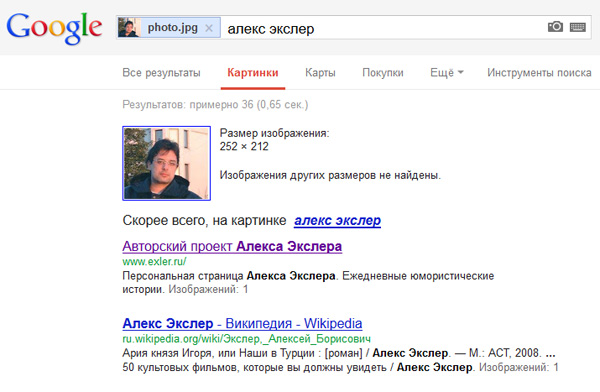Viewport: 600px width, 392px height.
Task: Click the Google logo
Action: point(54,28)
